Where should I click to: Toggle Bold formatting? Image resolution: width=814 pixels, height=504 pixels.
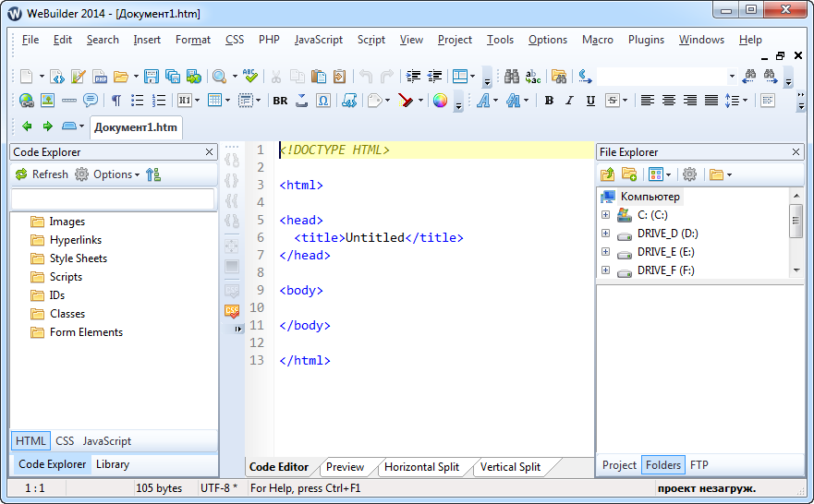[x=549, y=100]
